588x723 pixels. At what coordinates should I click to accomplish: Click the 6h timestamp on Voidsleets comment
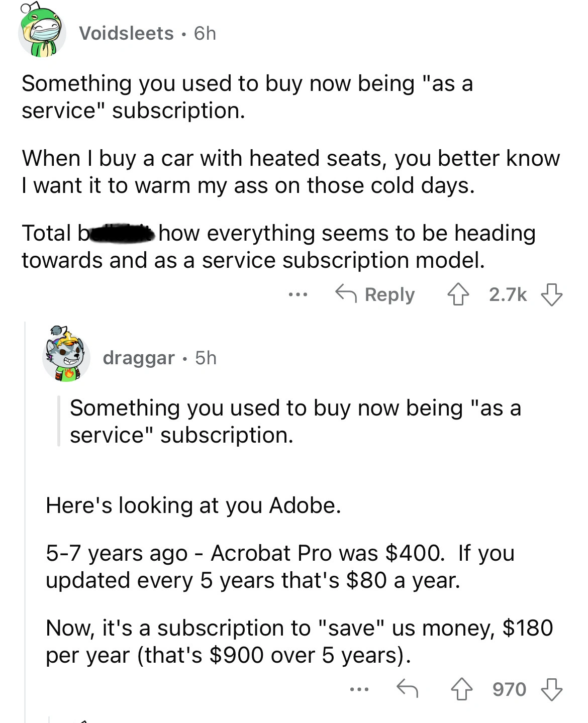tap(205, 33)
